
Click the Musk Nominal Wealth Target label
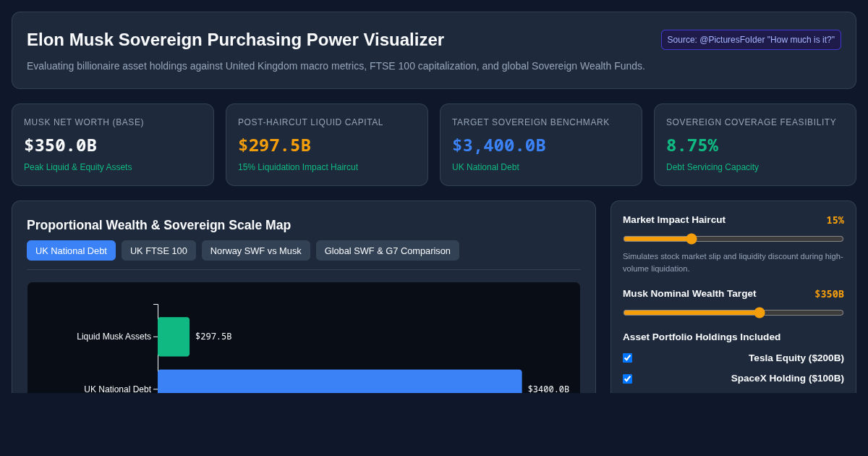689,293
